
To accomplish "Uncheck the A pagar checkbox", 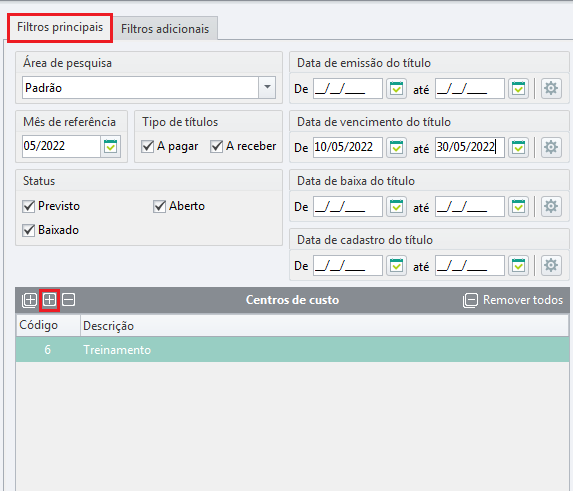I will point(148,146).
